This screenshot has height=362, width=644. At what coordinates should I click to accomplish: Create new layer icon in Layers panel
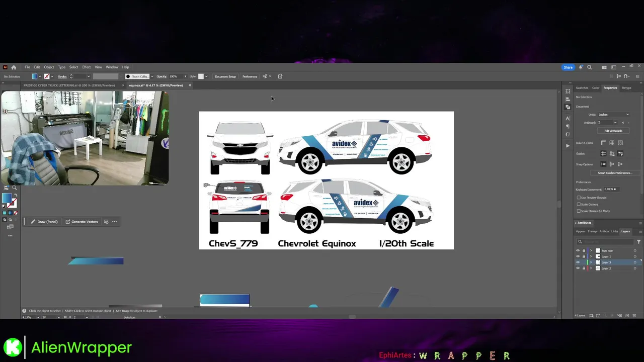(x=627, y=315)
